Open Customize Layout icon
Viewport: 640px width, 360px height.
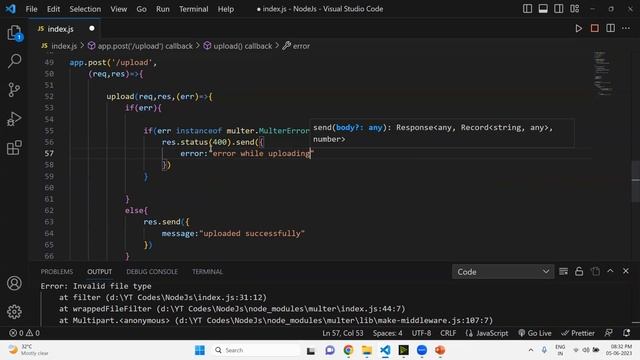coord(574,9)
